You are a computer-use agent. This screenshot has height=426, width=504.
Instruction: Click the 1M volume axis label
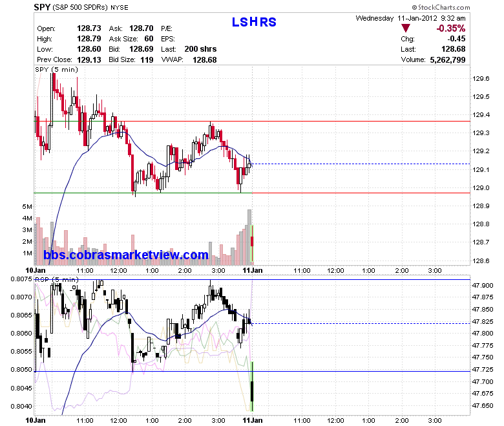27,253
